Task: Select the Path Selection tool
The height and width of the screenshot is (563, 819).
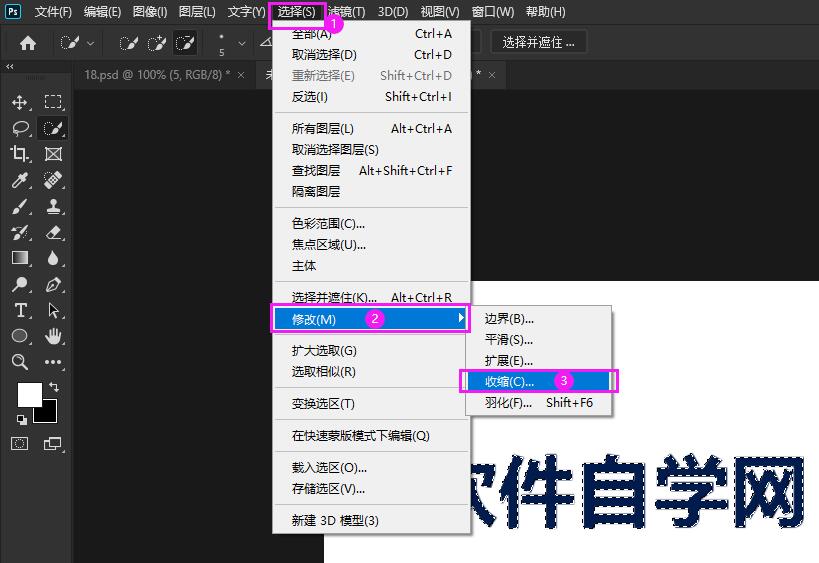Action: click(53, 310)
